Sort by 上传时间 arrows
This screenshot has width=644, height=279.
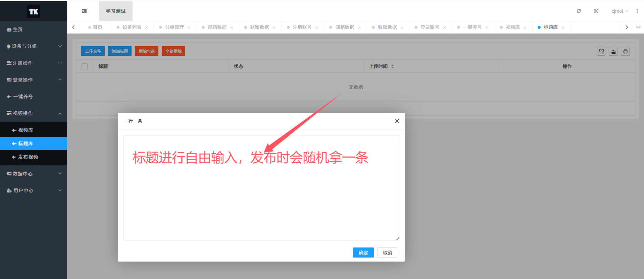pyautogui.click(x=393, y=66)
